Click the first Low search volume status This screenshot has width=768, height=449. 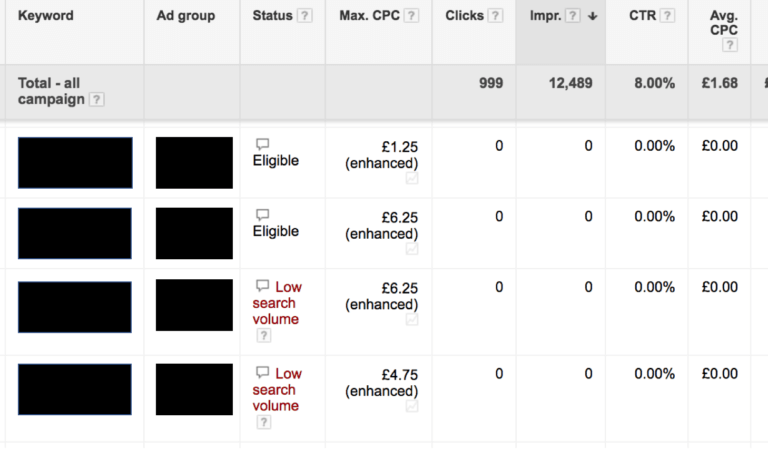(x=276, y=303)
